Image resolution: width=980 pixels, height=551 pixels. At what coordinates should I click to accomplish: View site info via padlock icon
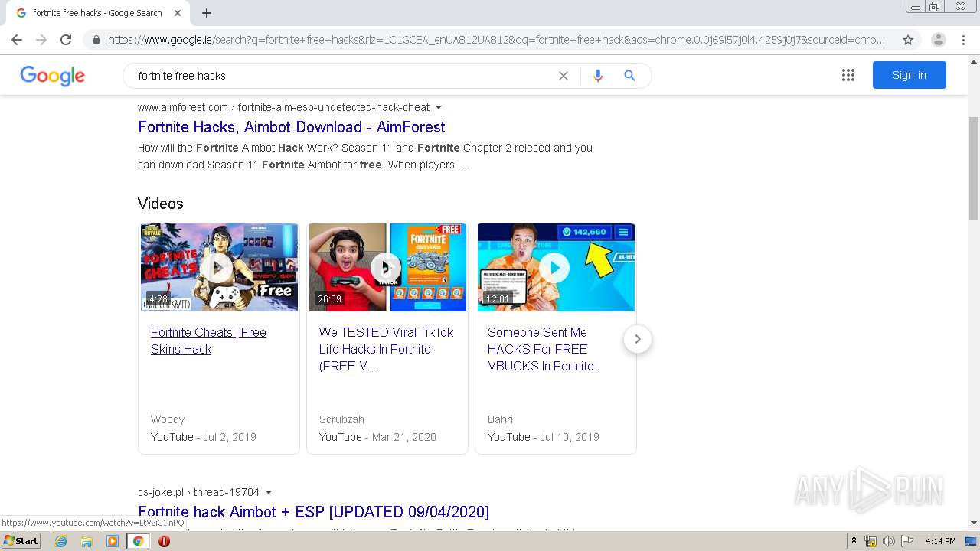(x=96, y=40)
